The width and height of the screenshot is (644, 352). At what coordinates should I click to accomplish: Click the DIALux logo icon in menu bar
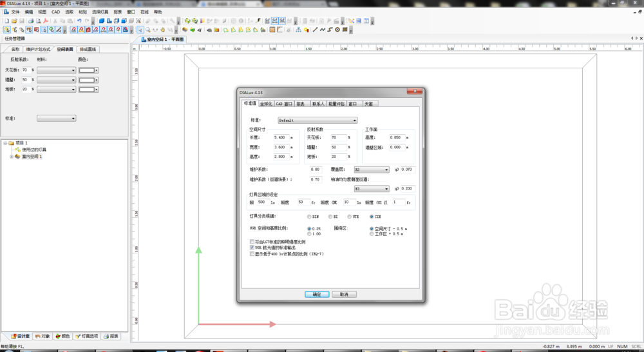pos(6,12)
